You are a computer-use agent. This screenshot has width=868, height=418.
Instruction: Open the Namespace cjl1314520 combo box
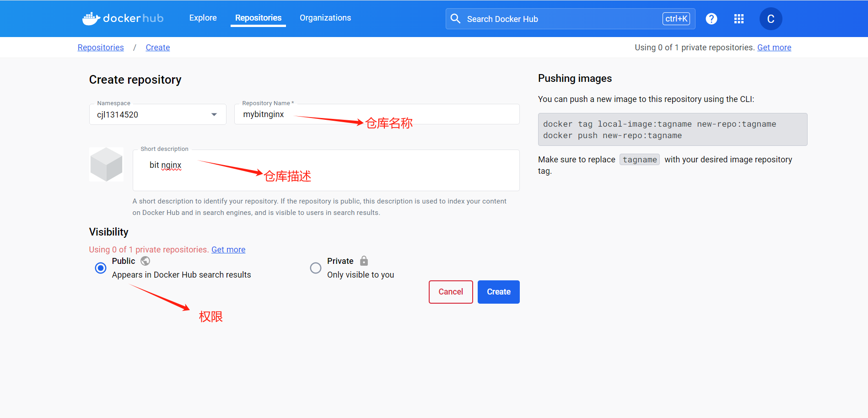point(158,114)
